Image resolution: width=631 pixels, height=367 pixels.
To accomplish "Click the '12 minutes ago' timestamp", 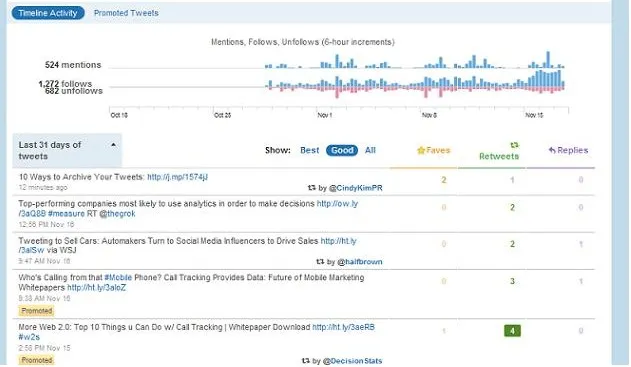I will [x=43, y=187].
